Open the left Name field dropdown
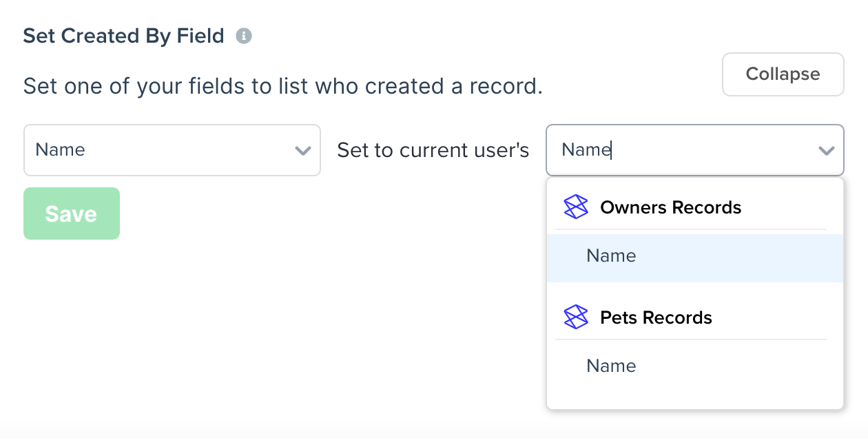This screenshot has width=868, height=438. (x=172, y=150)
